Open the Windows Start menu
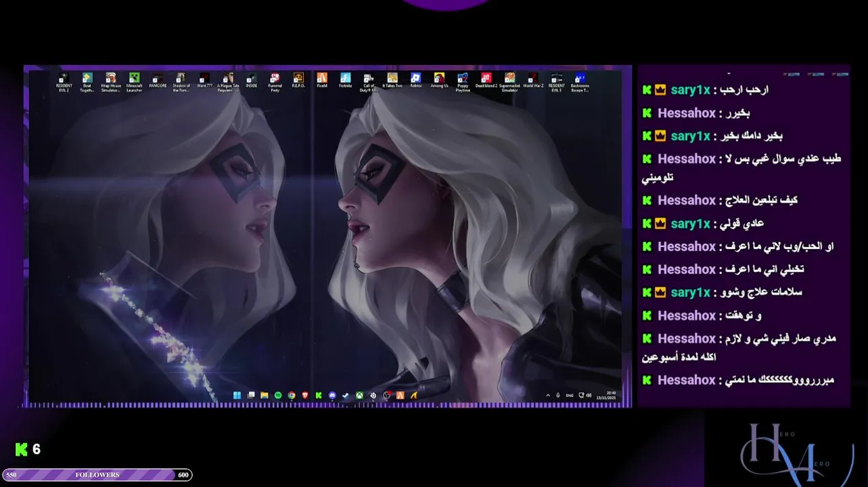Image resolution: width=868 pixels, height=487 pixels. click(x=237, y=395)
